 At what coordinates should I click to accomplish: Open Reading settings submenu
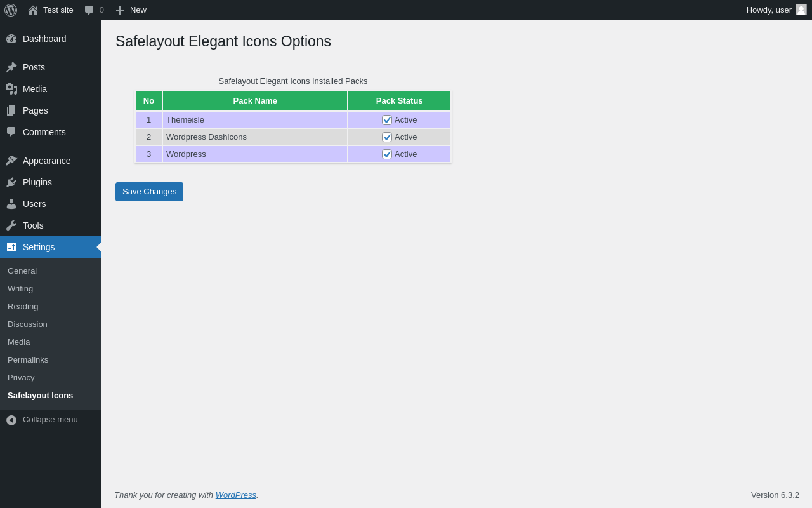click(x=51, y=307)
